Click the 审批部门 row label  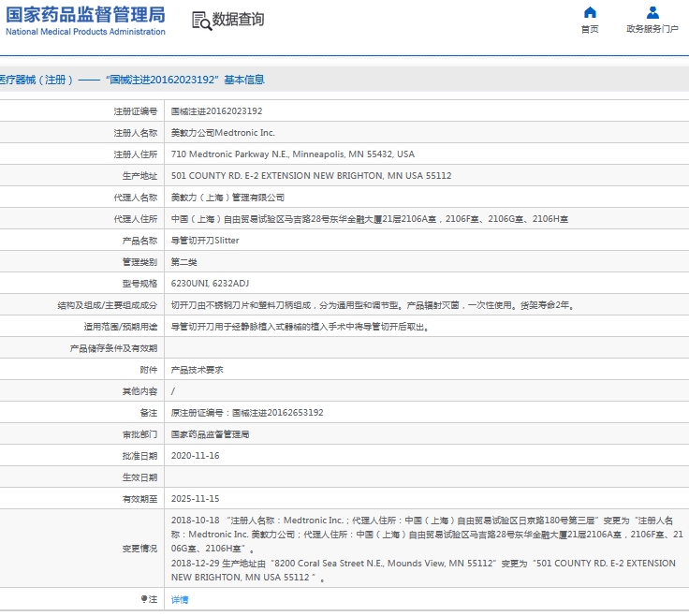point(139,434)
